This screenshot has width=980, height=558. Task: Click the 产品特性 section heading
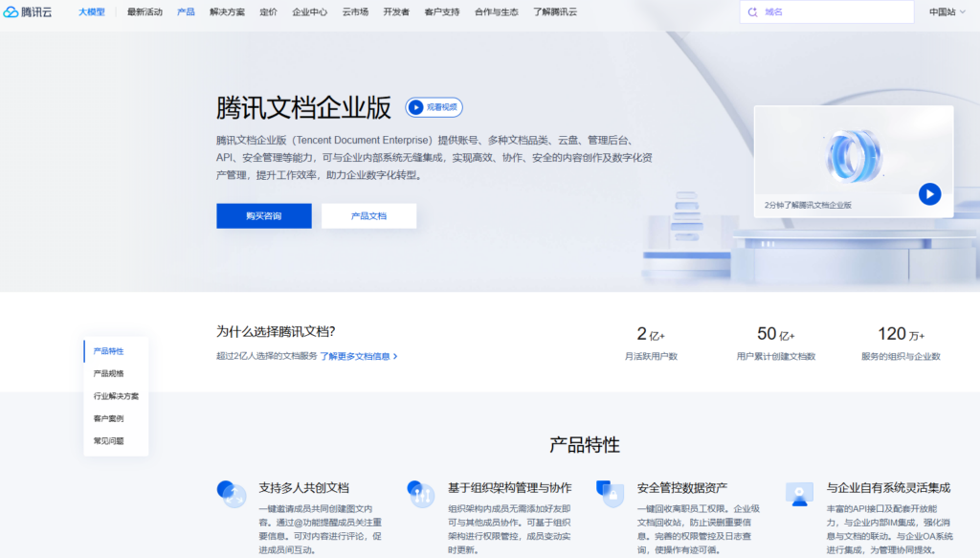(585, 445)
